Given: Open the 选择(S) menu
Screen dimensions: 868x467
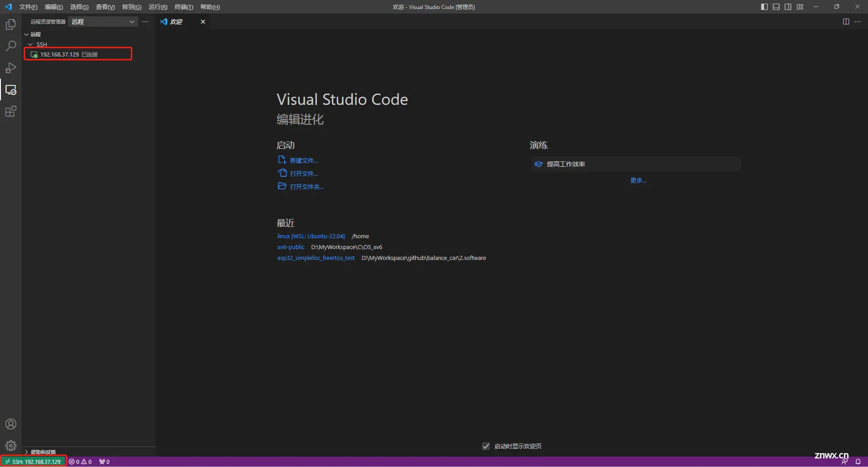Looking at the screenshot, I should [79, 7].
